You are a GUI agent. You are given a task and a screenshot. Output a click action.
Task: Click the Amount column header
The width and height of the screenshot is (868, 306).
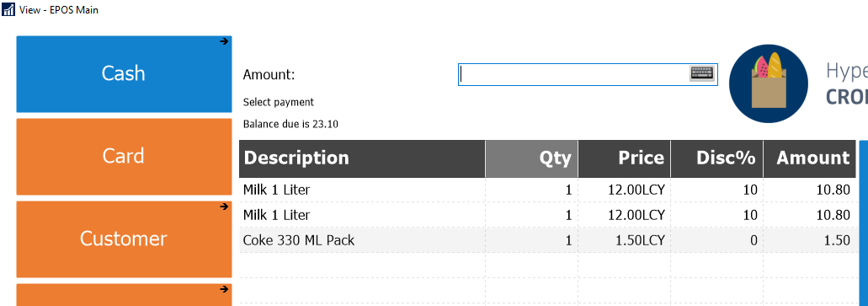(x=809, y=158)
